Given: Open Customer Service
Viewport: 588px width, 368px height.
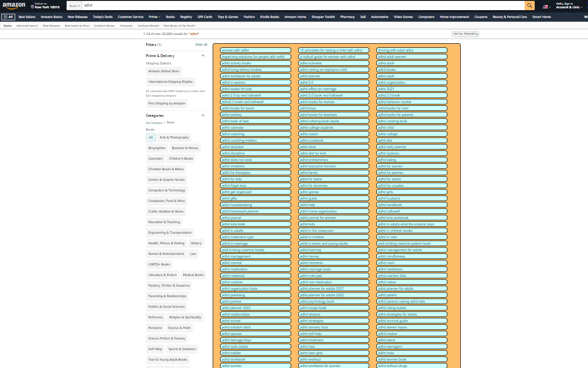Looking at the screenshot, I should pyautogui.click(x=130, y=17).
